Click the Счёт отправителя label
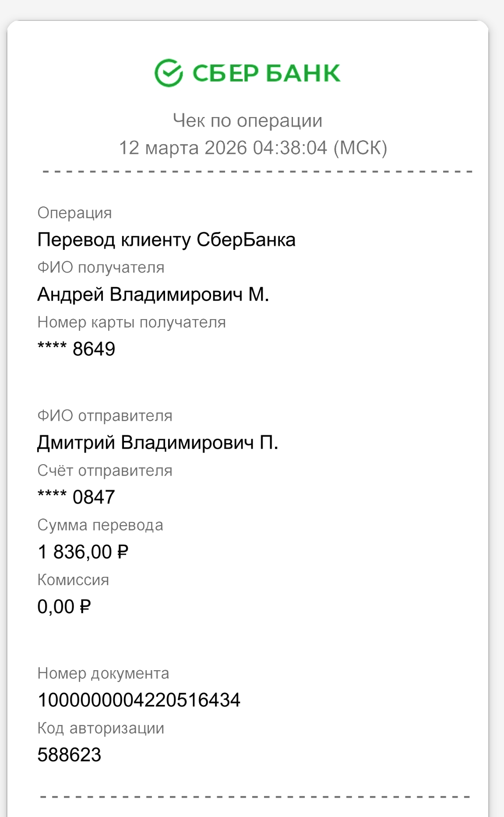The image size is (504, 817). [x=105, y=470]
